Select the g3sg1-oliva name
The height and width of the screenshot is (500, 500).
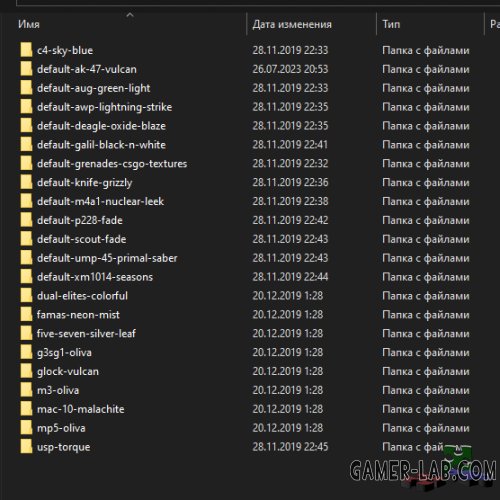(x=64, y=353)
